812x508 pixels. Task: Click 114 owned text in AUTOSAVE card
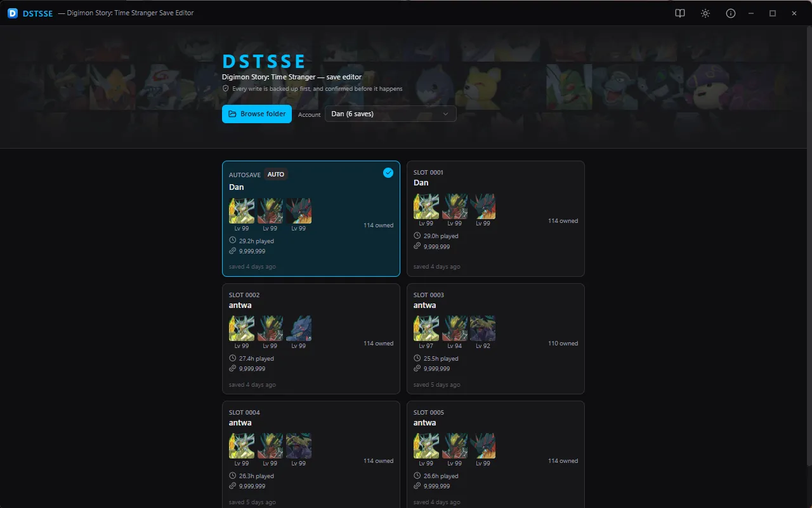[379, 225]
